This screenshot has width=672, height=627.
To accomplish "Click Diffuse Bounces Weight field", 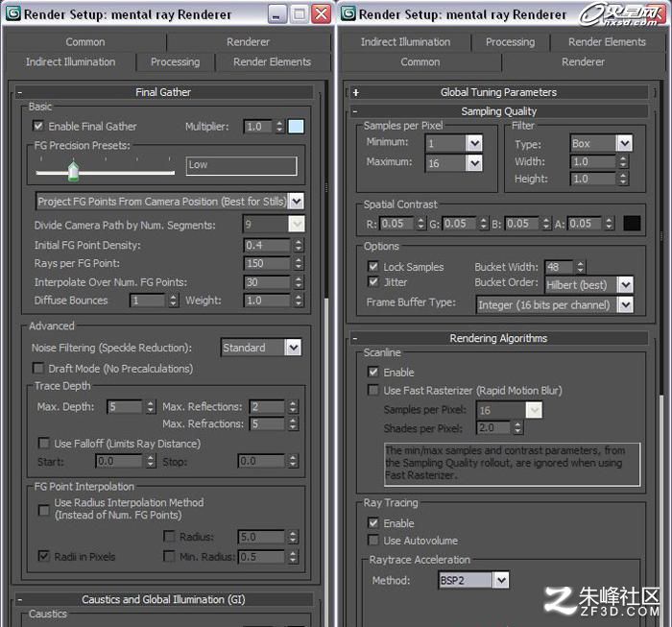I will [x=268, y=300].
